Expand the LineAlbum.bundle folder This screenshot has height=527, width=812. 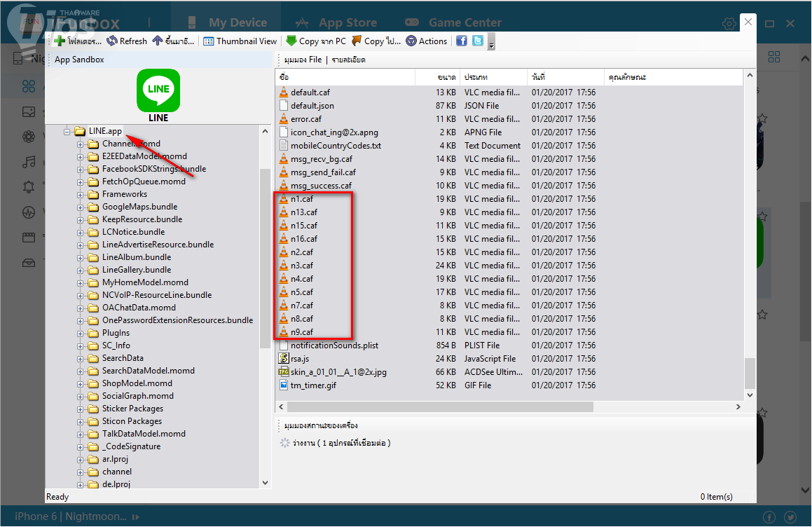81,258
